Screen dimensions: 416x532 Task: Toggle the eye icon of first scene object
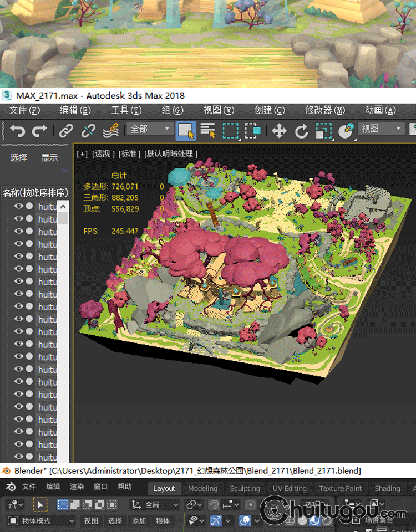coord(18,206)
